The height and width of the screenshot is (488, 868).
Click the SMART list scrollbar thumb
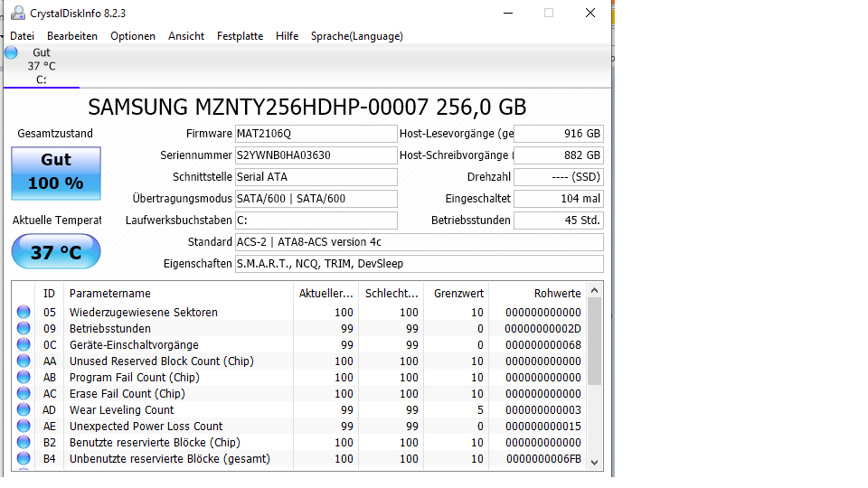(595, 341)
